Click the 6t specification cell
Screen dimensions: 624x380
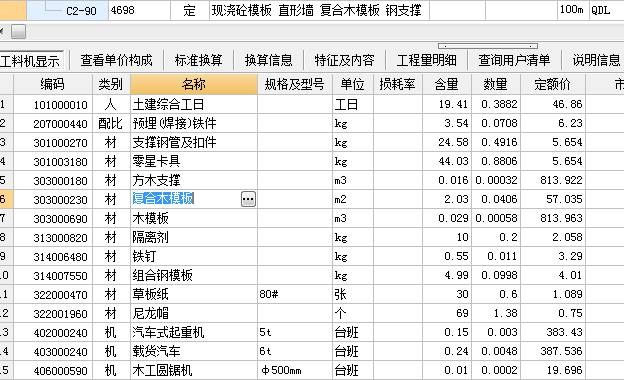pyautogui.click(x=295, y=351)
